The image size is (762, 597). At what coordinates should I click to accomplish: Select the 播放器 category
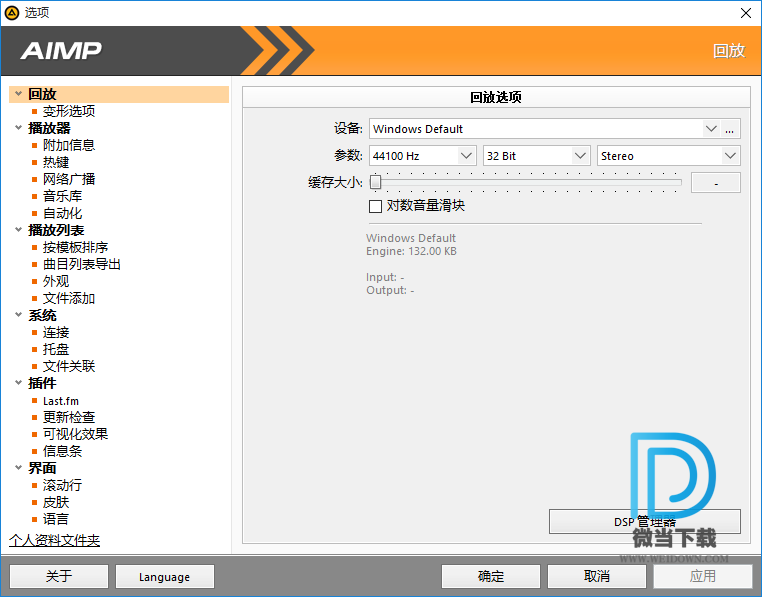pyautogui.click(x=49, y=128)
